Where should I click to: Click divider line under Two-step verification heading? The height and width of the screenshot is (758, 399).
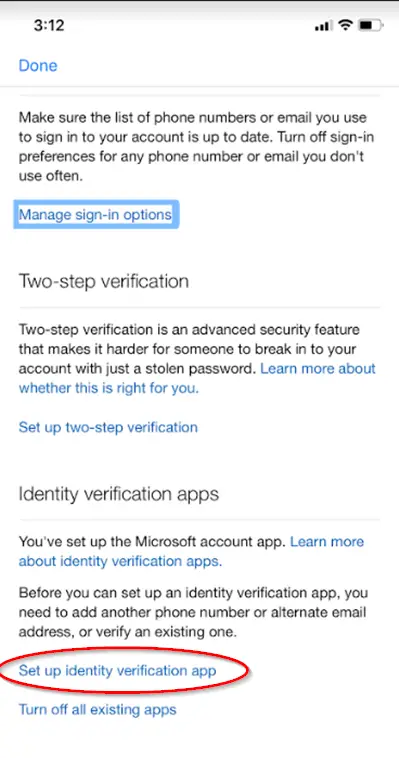coord(199,307)
